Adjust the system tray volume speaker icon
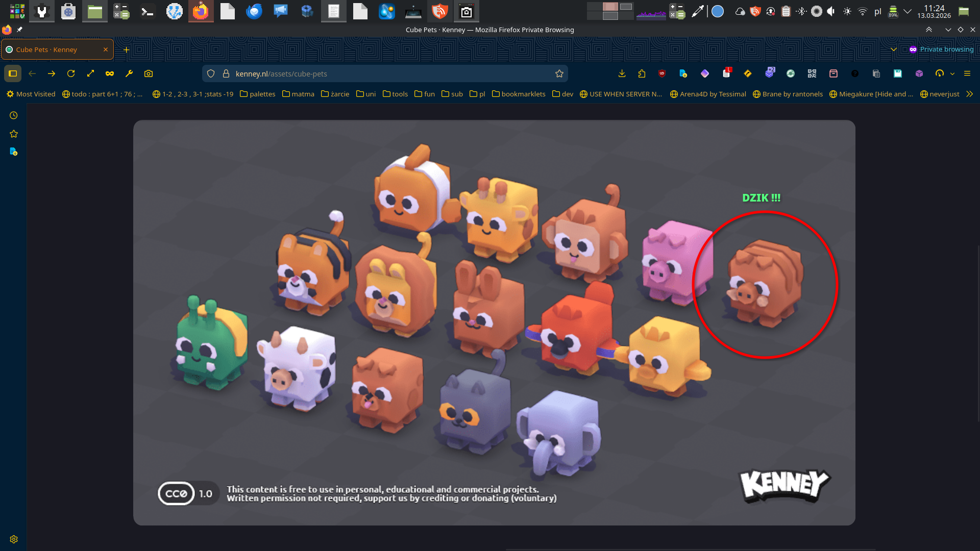Screen dimensions: 980x551 [831, 11]
